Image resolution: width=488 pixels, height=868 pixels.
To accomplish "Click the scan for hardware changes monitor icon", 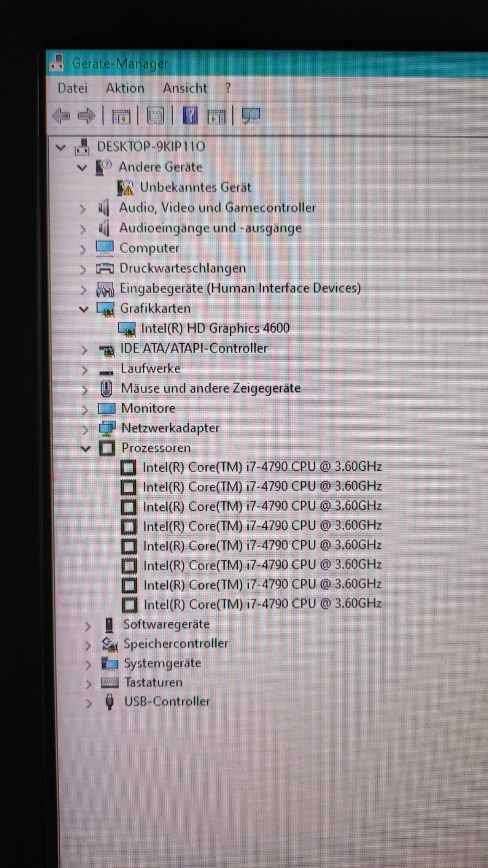I will 251,116.
